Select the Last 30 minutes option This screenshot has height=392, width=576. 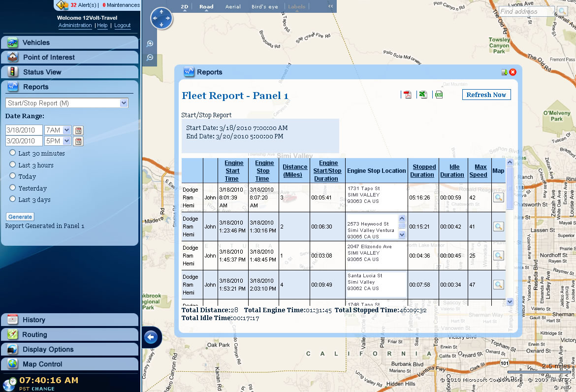click(x=12, y=153)
